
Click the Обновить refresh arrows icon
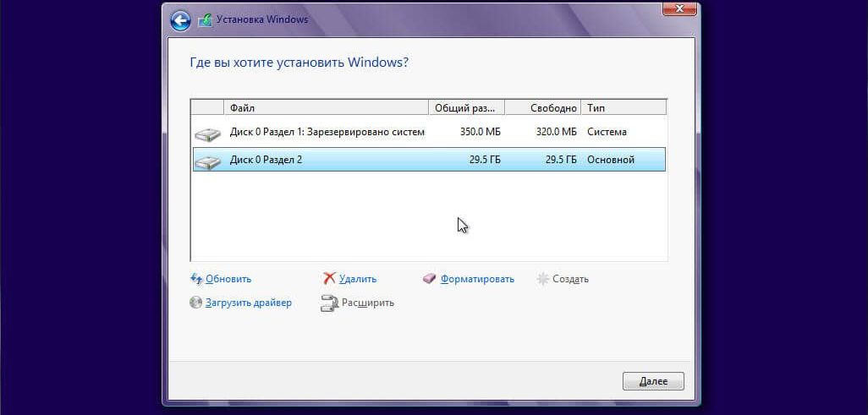tap(196, 279)
